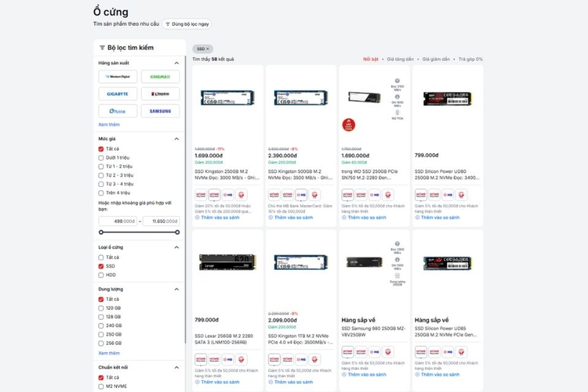Click the red 'sắp cháy hàng' badge on WD SSD
Image resolution: width=588 pixels, height=392 pixels.
point(348,125)
